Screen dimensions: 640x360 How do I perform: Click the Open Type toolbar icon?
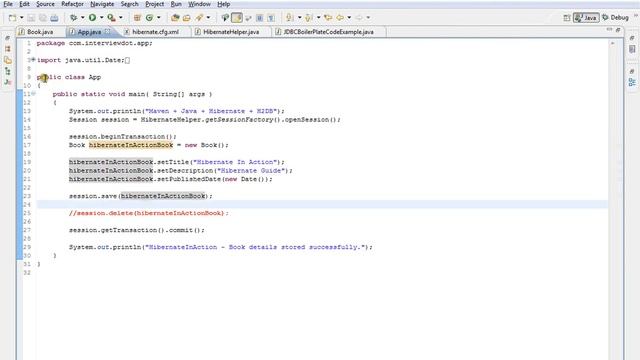(175, 18)
